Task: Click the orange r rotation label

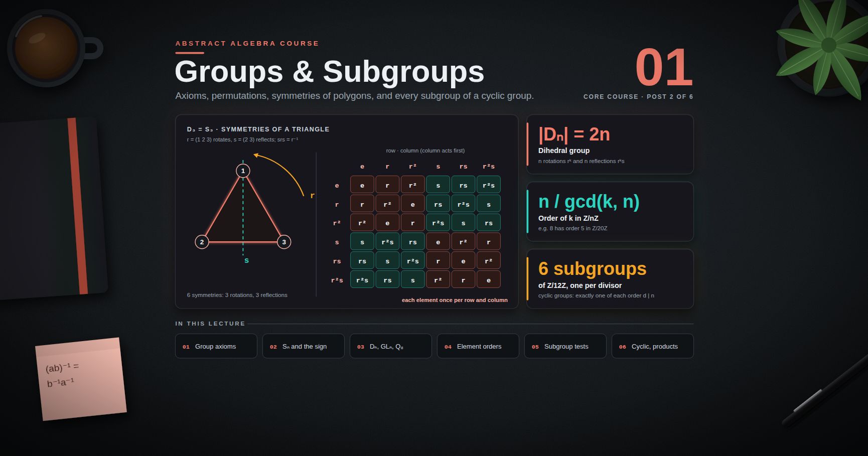Action: (312, 196)
